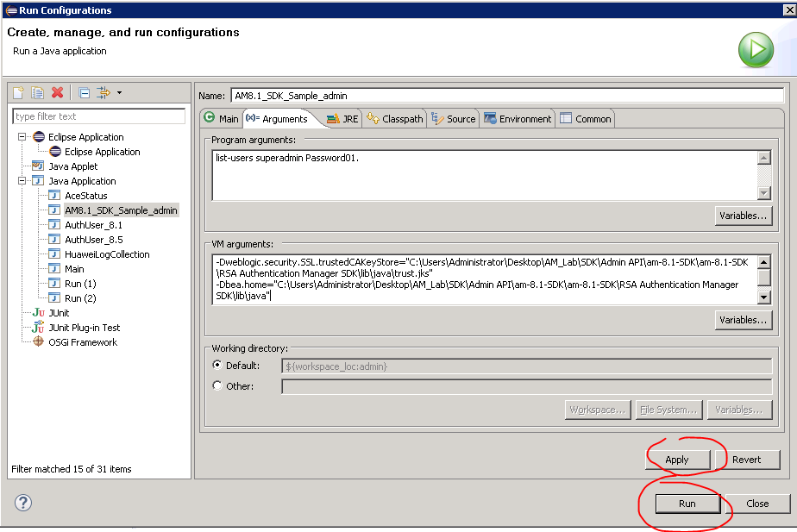
Task: Select the OSGi Framework configuration type
Action: pyautogui.click(x=82, y=342)
